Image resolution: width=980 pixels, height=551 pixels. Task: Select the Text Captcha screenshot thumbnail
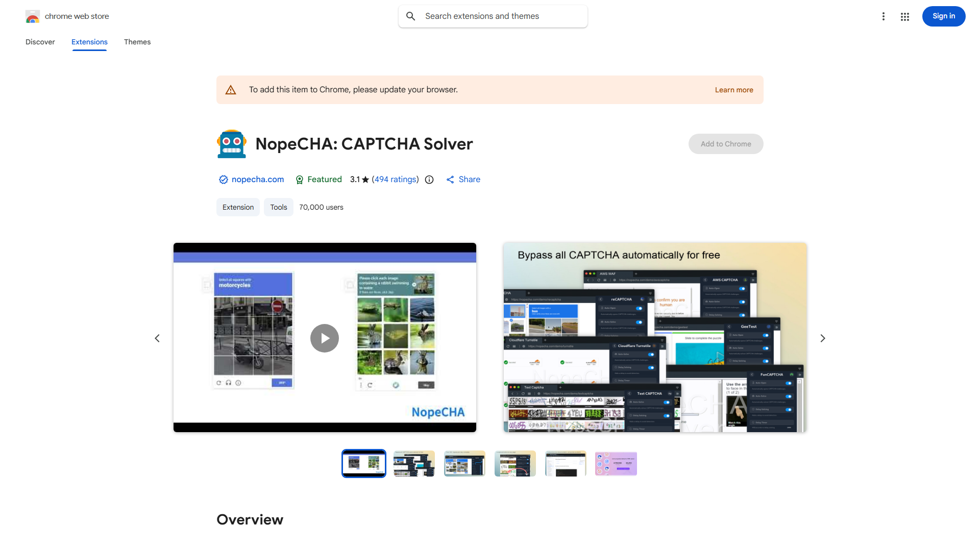coord(515,463)
